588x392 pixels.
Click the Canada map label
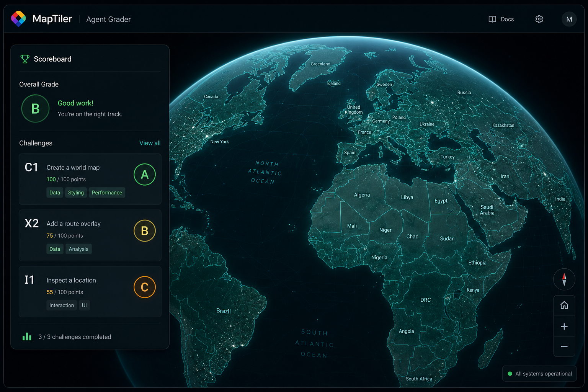tap(211, 96)
